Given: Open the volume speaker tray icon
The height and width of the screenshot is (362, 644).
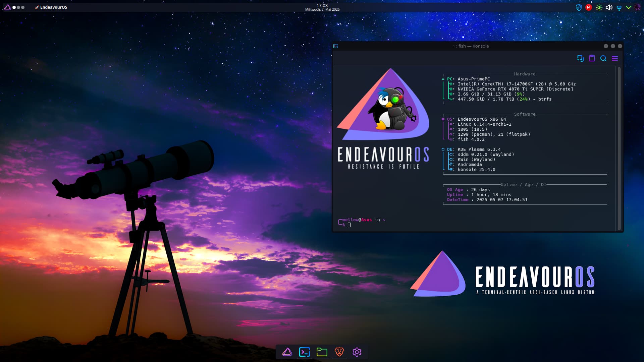Looking at the screenshot, I should (609, 7).
